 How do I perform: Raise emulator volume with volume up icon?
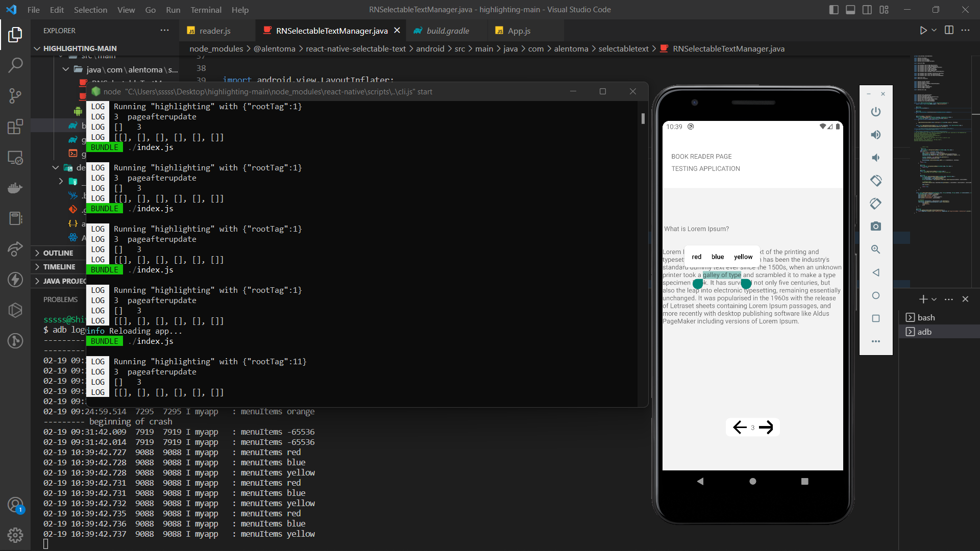pyautogui.click(x=876, y=135)
